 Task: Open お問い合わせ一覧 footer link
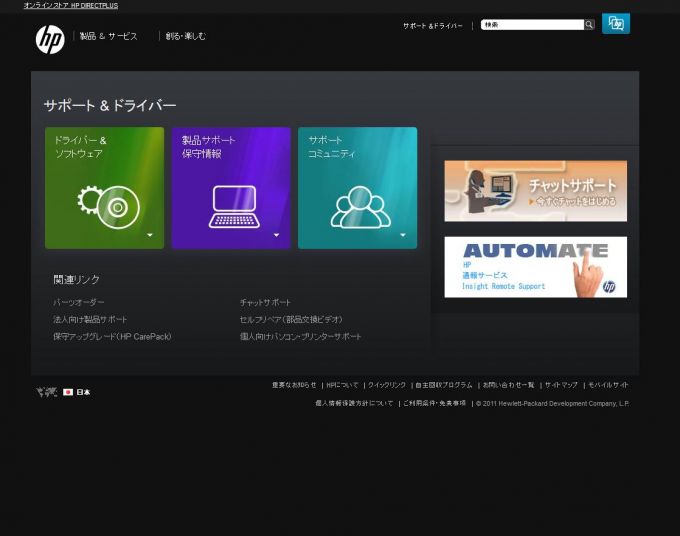pos(508,385)
